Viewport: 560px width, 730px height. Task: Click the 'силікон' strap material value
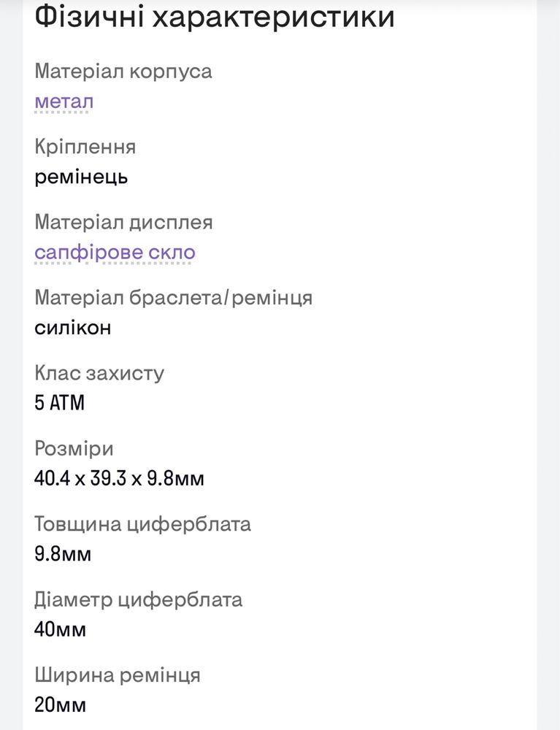(x=72, y=328)
